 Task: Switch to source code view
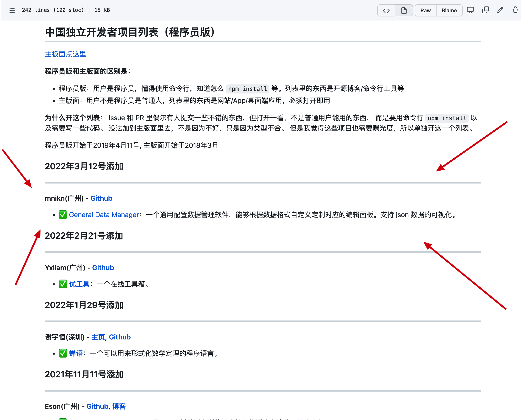[386, 10]
